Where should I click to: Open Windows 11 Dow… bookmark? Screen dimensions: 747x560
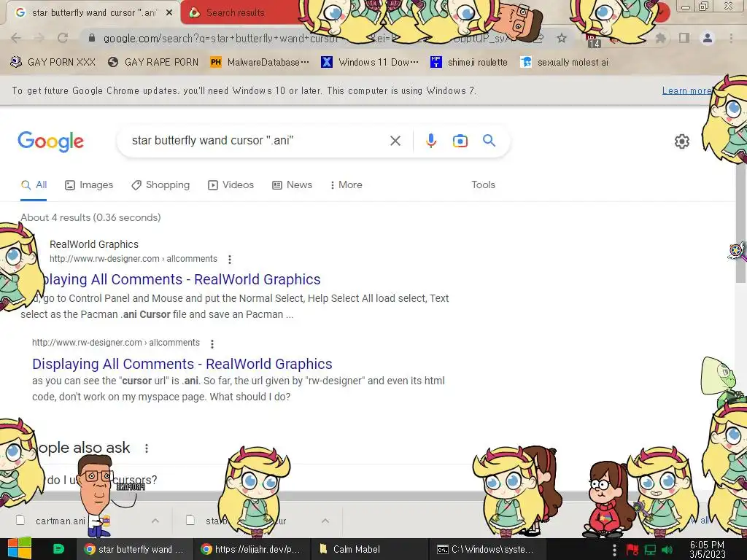pos(370,62)
